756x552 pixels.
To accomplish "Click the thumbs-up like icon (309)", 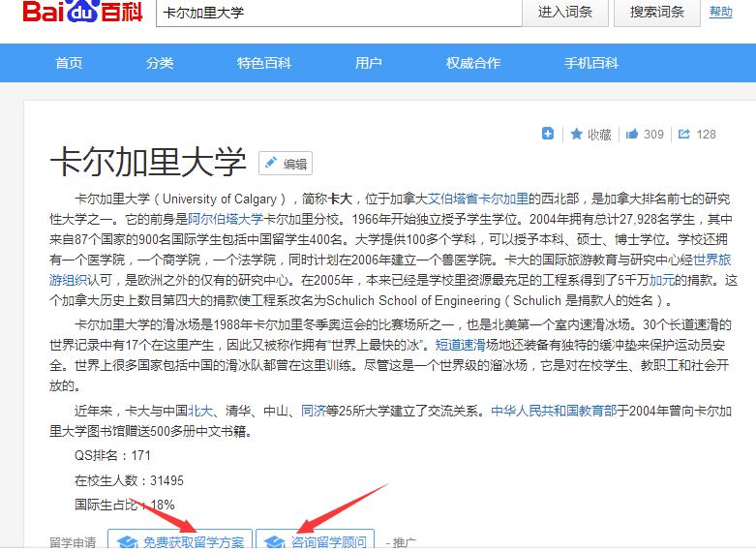I will click(632, 134).
